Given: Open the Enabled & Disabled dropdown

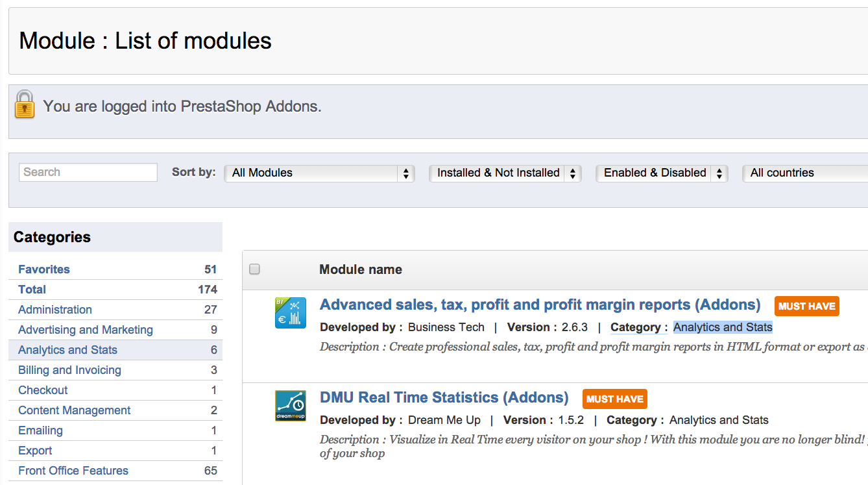Looking at the screenshot, I should click(x=662, y=173).
